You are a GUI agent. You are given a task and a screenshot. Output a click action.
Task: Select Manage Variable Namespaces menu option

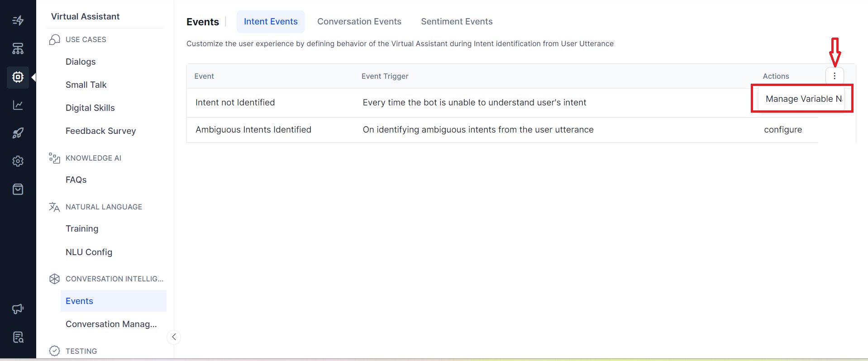tap(802, 99)
